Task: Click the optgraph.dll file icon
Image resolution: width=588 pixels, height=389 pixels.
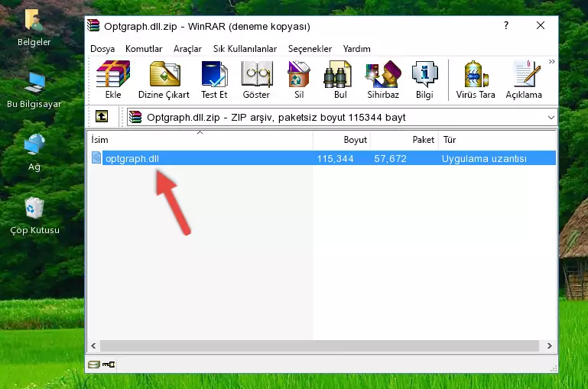Action: coord(96,157)
